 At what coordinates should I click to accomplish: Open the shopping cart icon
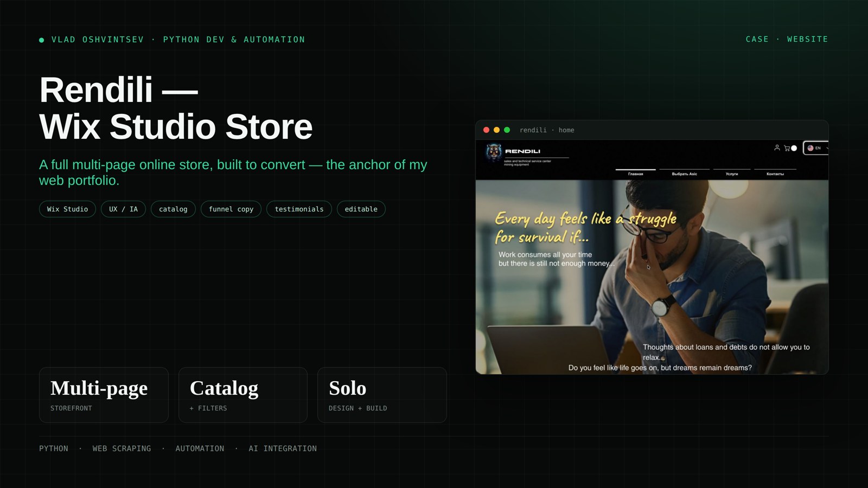point(787,148)
